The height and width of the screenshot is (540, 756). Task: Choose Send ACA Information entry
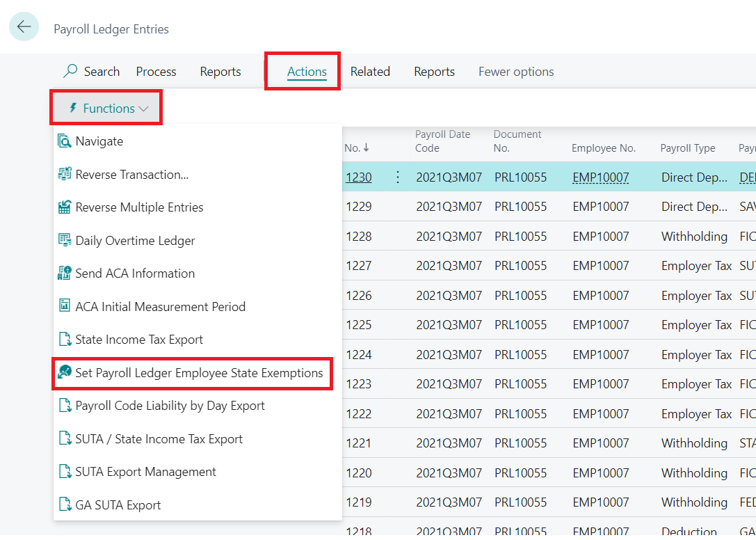135,273
